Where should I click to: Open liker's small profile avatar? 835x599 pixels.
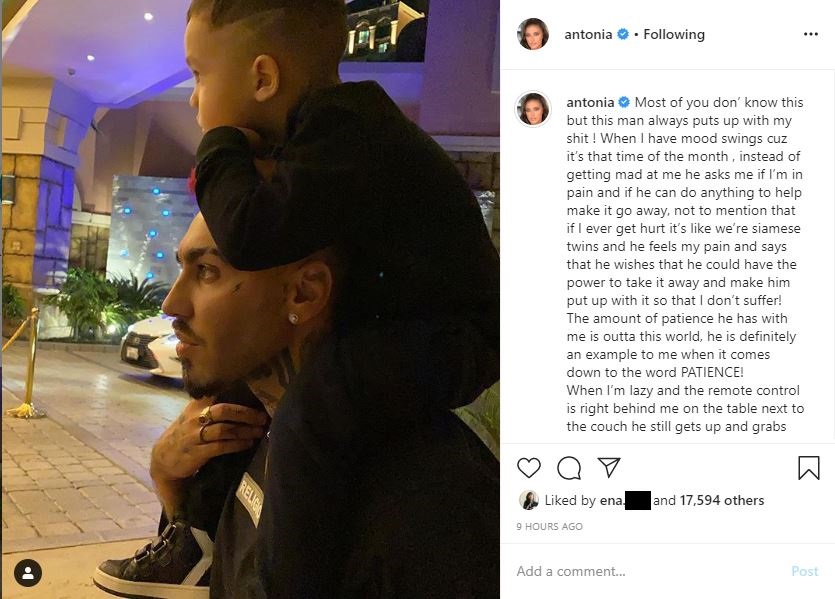(x=528, y=500)
